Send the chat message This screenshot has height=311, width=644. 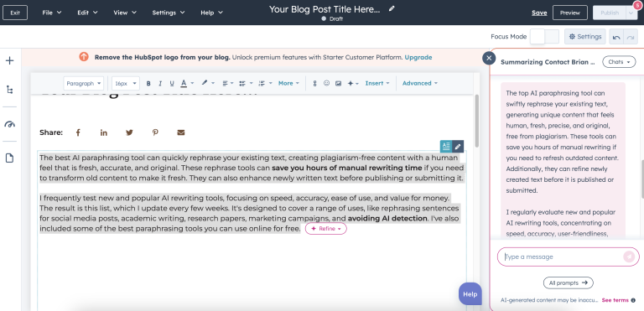628,257
